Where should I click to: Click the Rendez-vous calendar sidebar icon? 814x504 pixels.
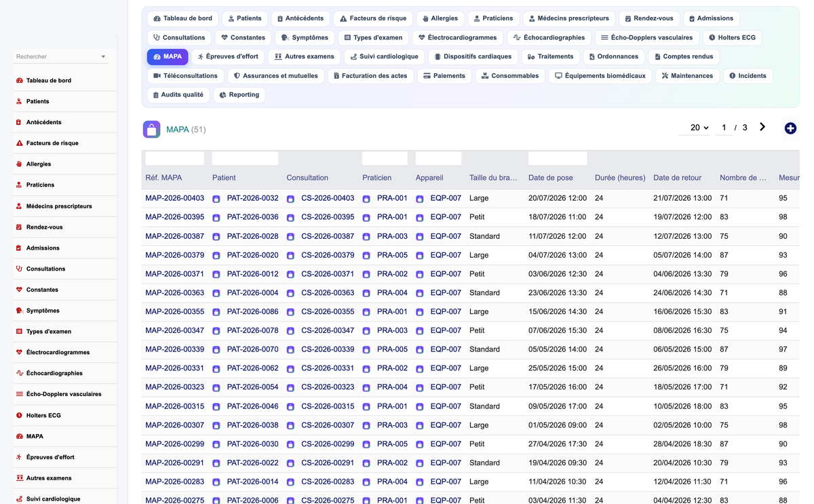(19, 227)
